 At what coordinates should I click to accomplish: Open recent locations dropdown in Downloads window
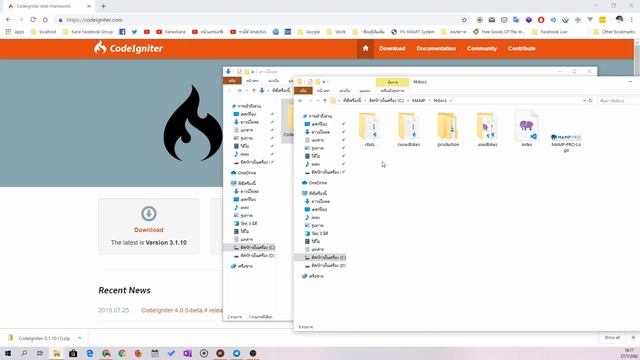click(x=247, y=90)
